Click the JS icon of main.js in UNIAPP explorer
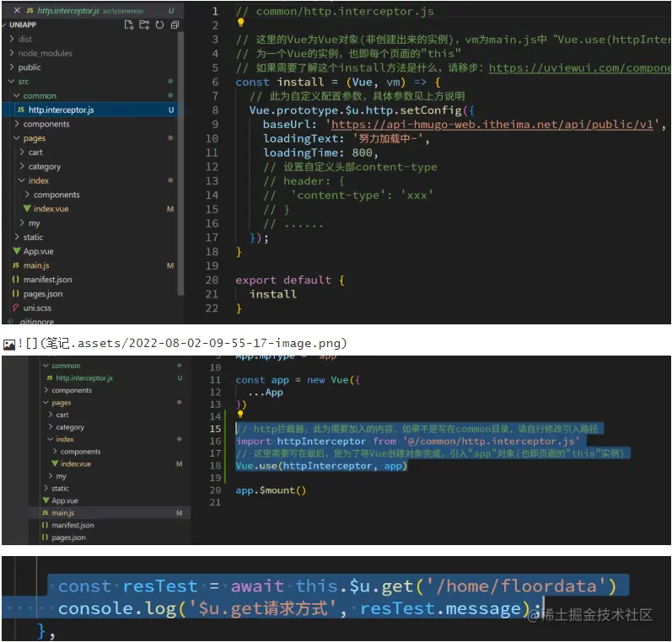Screen dimensions: 672x642 click(16, 265)
